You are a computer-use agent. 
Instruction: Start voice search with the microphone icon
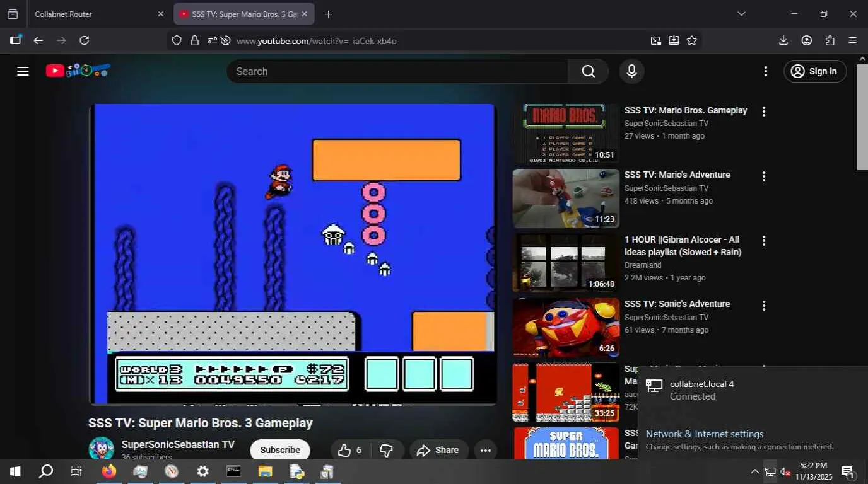click(x=631, y=71)
